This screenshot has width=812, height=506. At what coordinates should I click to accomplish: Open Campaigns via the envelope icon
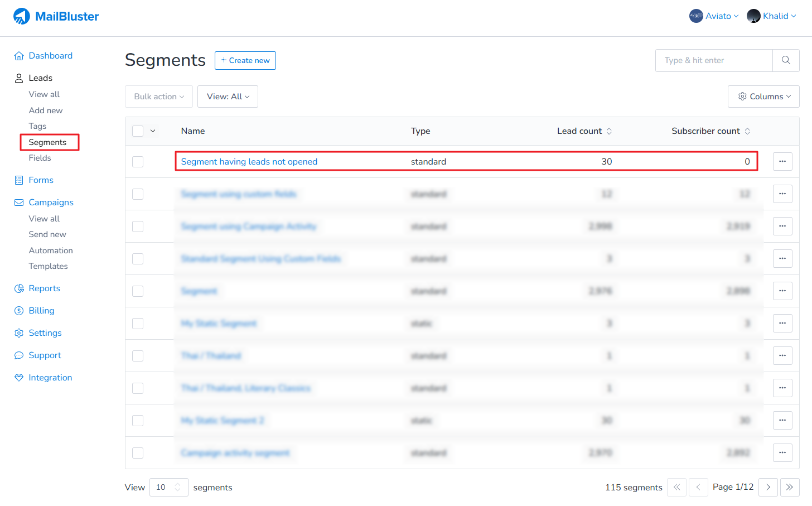pyautogui.click(x=18, y=202)
